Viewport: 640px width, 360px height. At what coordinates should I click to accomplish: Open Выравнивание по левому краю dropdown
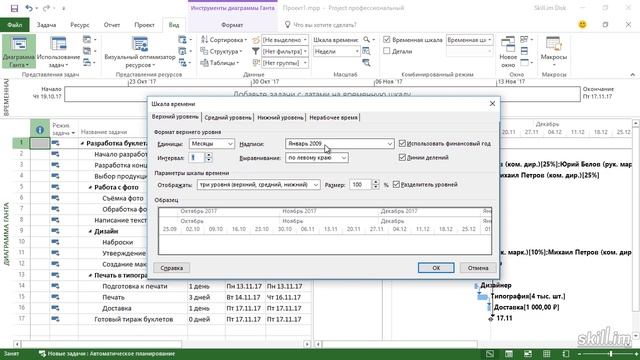[317, 158]
